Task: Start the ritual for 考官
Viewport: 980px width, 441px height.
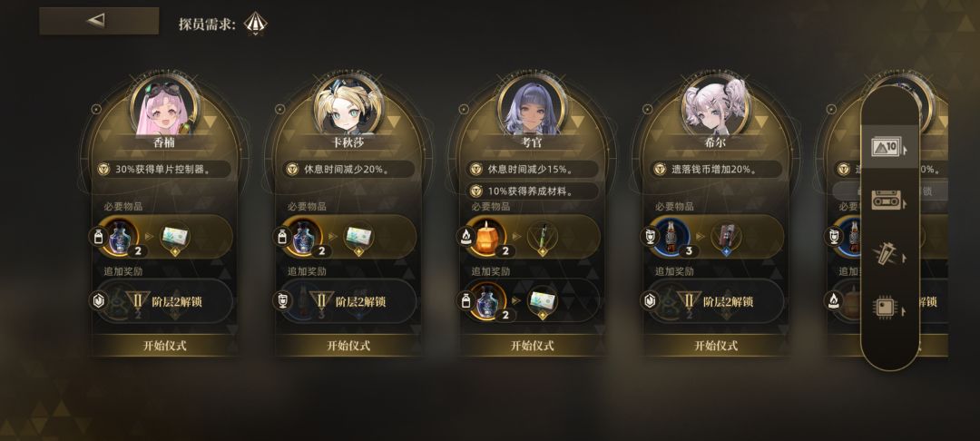Action: pos(532,346)
